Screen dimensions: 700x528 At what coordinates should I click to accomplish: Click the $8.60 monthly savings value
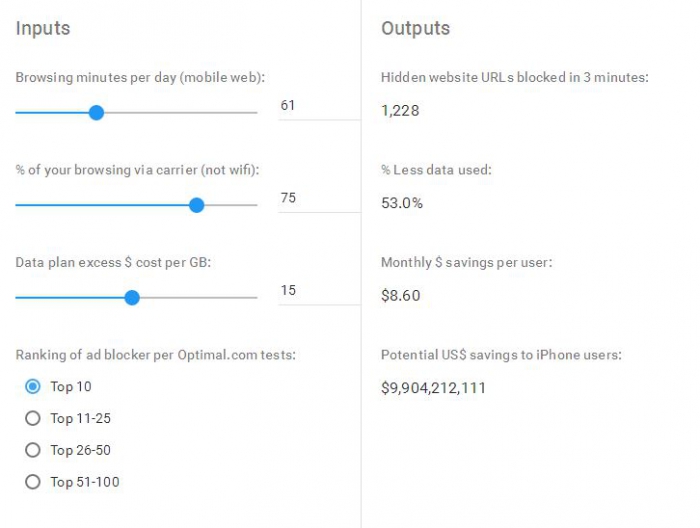pos(401,295)
